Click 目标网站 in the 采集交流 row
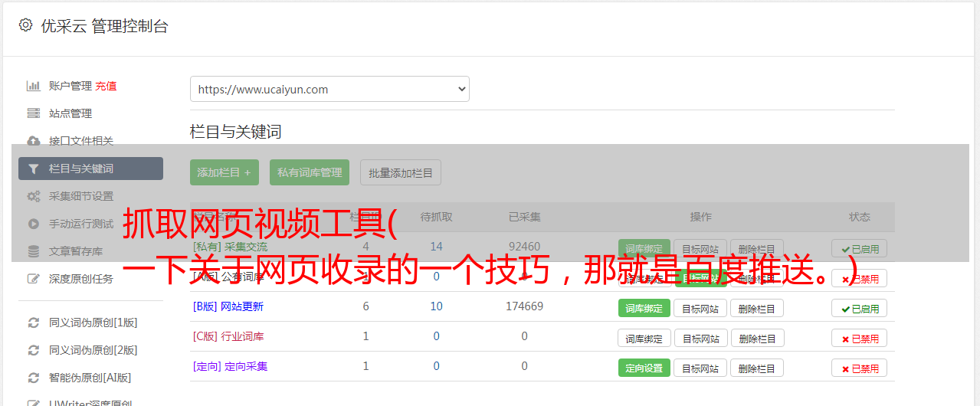 coord(700,248)
